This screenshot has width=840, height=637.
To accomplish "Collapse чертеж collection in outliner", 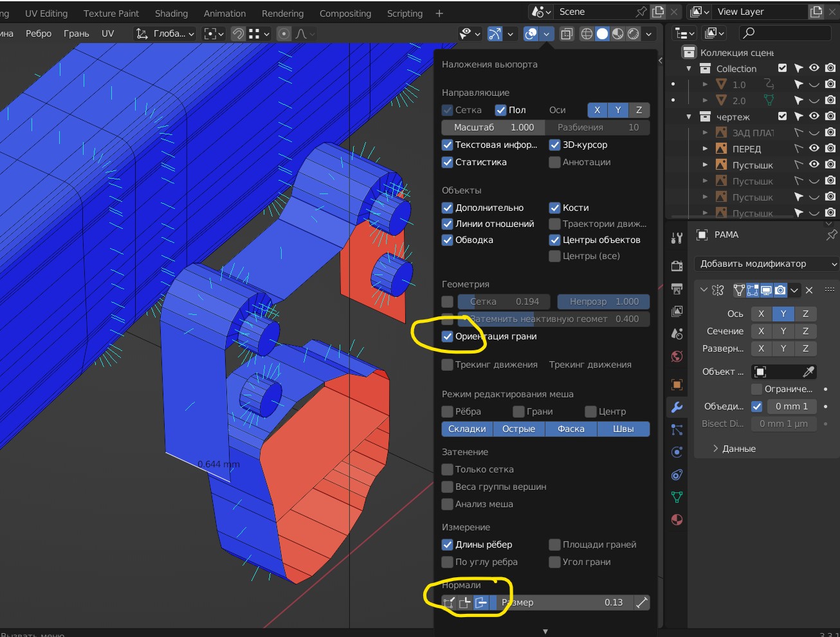I will (x=689, y=117).
